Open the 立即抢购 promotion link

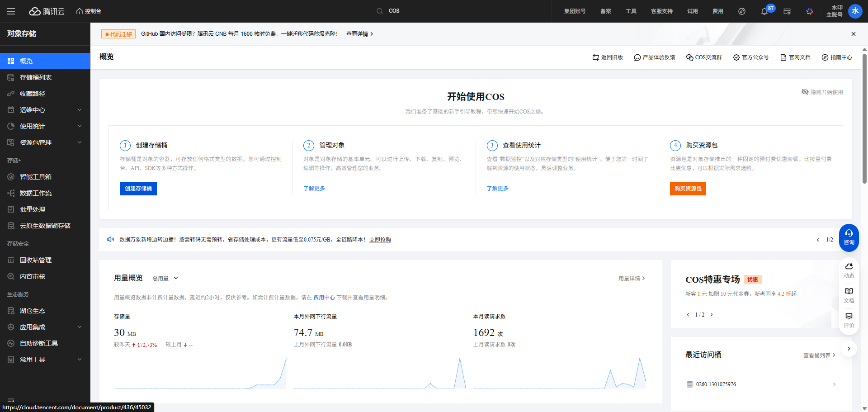380,239
